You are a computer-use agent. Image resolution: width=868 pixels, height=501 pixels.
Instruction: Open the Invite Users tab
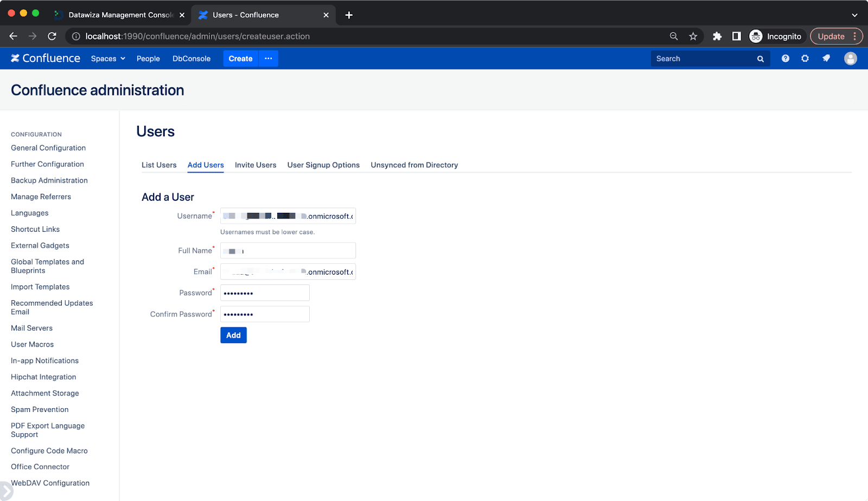click(256, 165)
